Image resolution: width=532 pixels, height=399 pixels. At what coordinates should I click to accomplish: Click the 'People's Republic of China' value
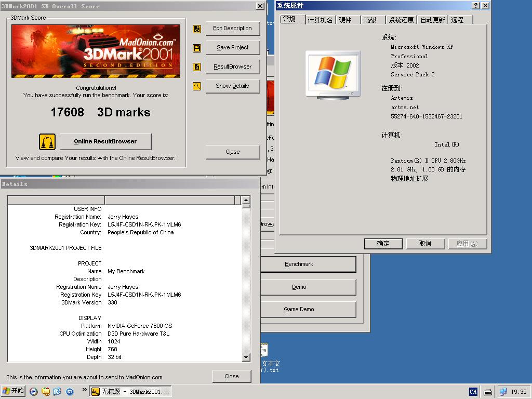click(140, 232)
